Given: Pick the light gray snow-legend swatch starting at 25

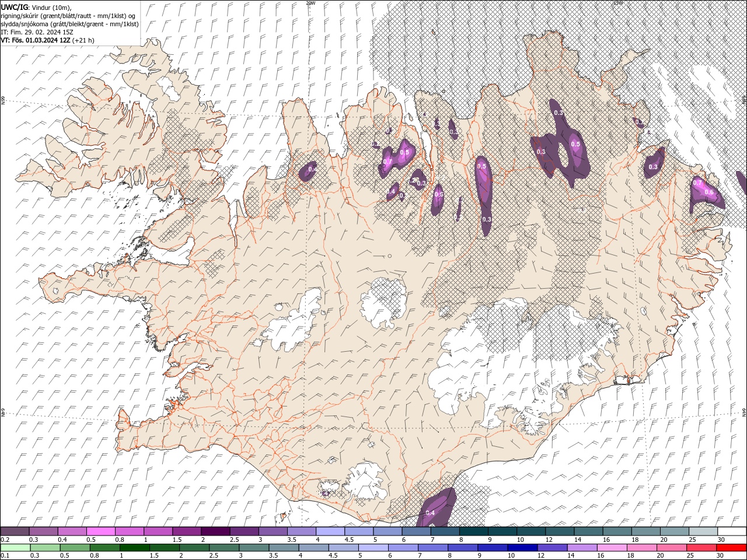Looking at the screenshot, I should [703, 531].
